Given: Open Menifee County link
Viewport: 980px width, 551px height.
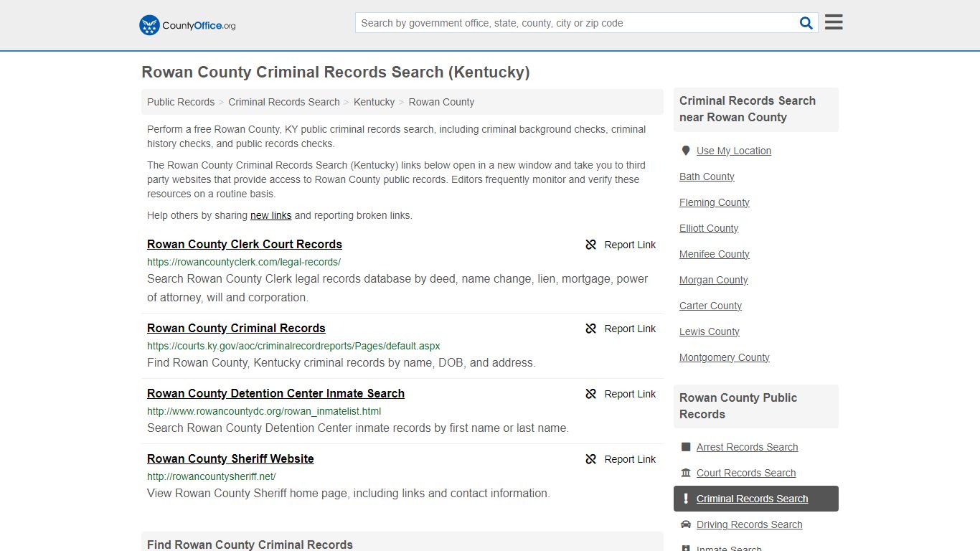Looking at the screenshot, I should tap(715, 254).
